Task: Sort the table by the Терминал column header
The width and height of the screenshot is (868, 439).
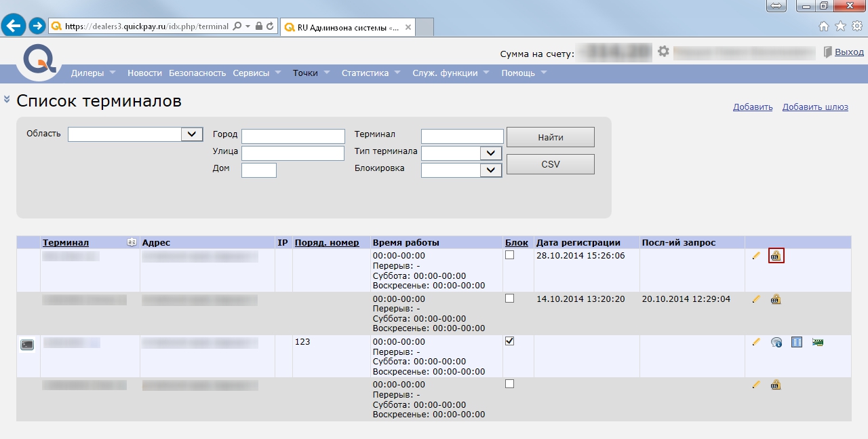Action: [66, 243]
